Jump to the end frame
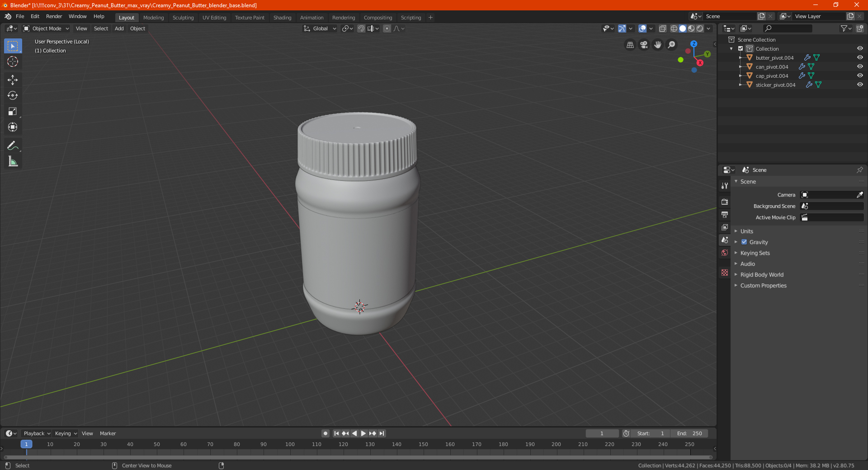This screenshot has height=470, width=868. click(382, 433)
